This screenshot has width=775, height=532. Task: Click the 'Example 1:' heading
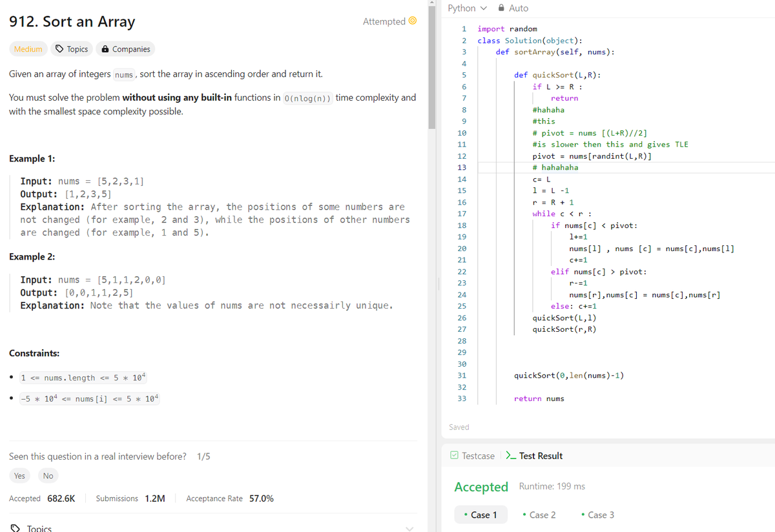[32, 159]
